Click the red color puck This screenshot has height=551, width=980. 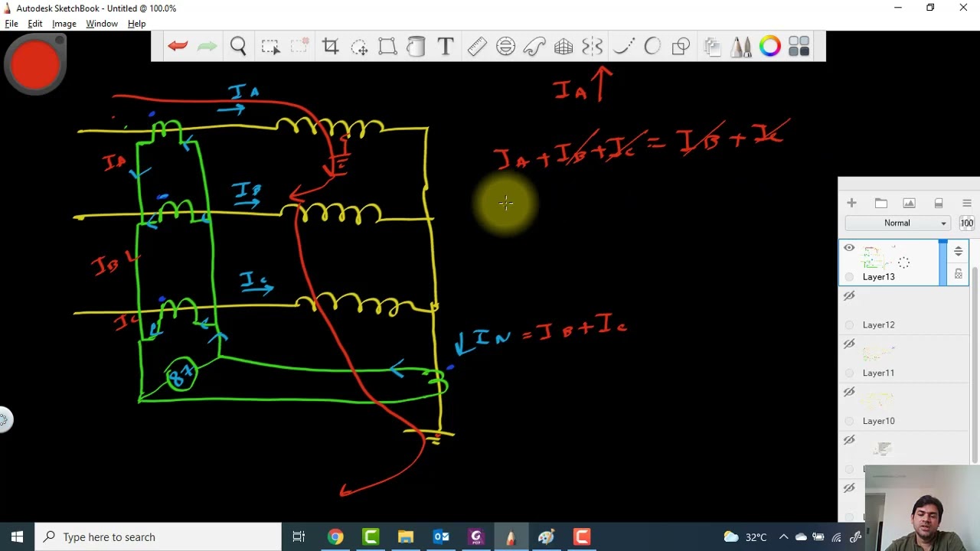[x=35, y=65]
